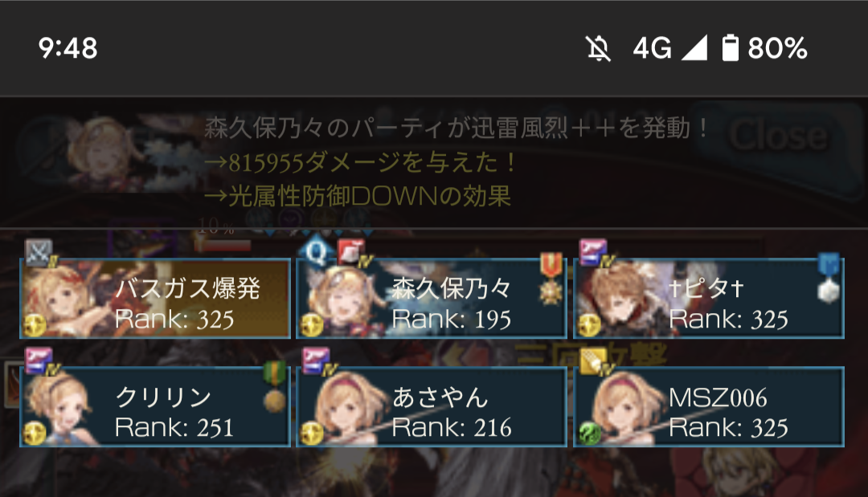Select the あさやん Rank 216 player card
The height and width of the screenshot is (497, 868).
click(432, 406)
